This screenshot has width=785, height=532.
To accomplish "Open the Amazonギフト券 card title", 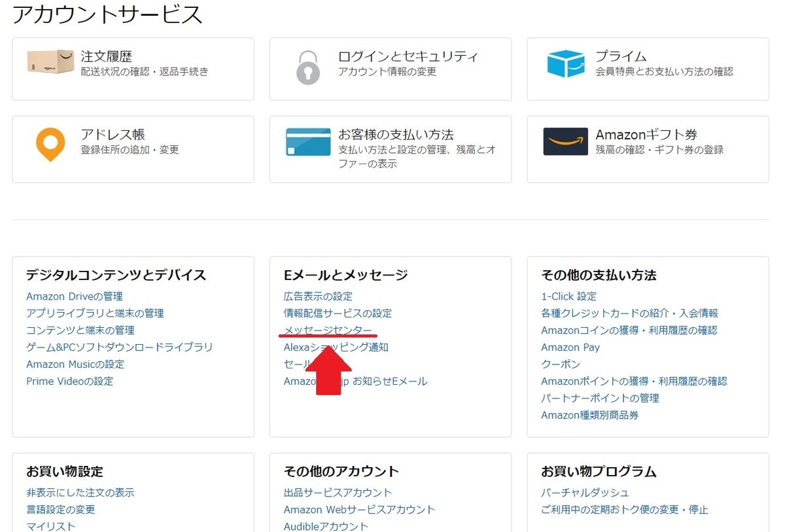I will [646, 135].
